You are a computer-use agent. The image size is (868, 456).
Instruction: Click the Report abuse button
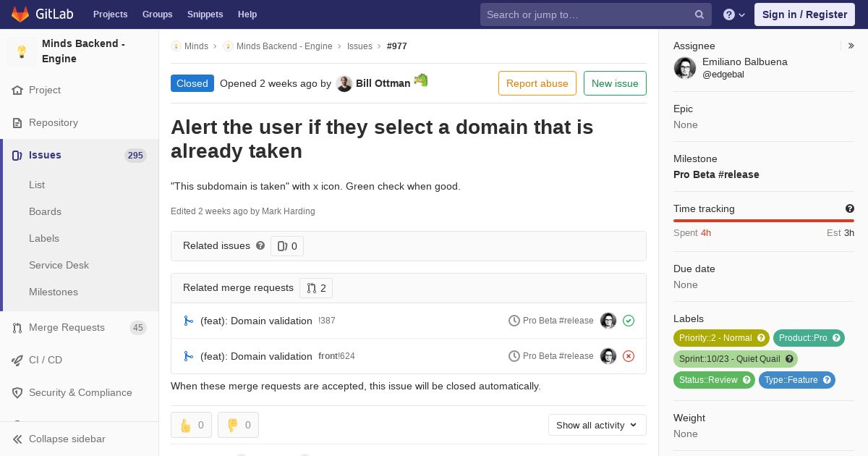pos(537,83)
